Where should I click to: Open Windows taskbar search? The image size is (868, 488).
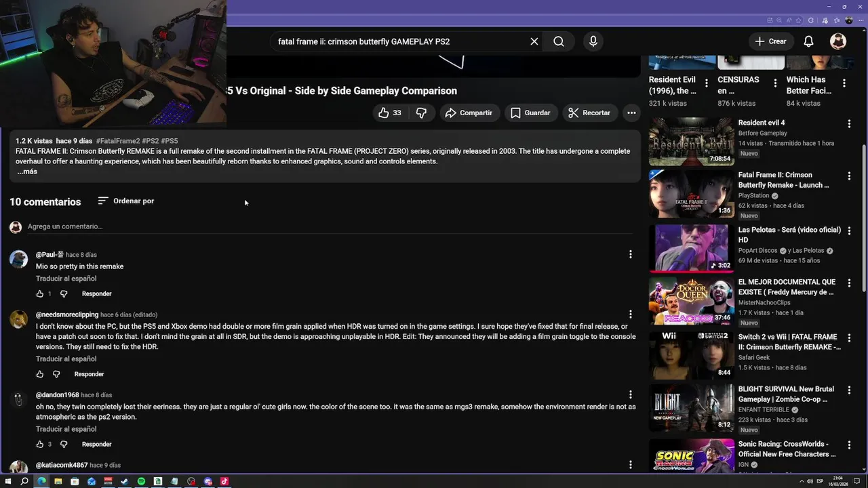pos(24,481)
